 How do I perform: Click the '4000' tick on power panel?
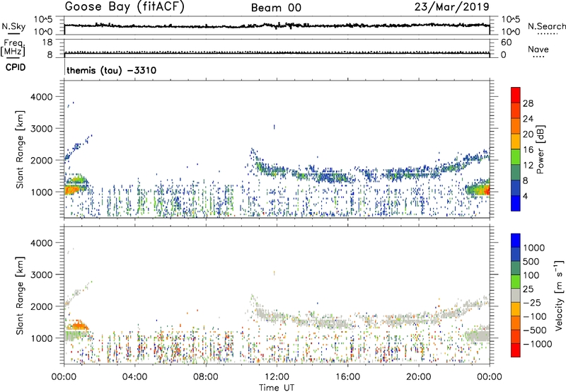tap(42, 97)
